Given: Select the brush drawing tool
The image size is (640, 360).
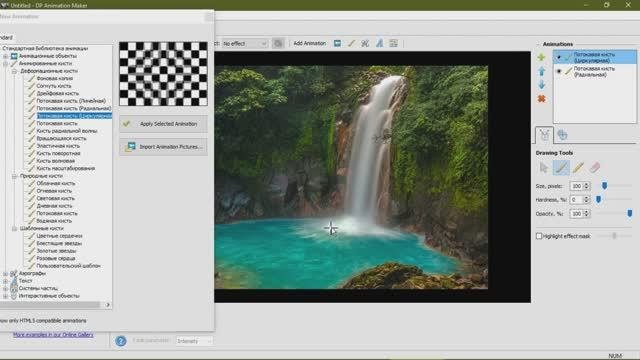Looking at the screenshot, I should [x=561, y=167].
